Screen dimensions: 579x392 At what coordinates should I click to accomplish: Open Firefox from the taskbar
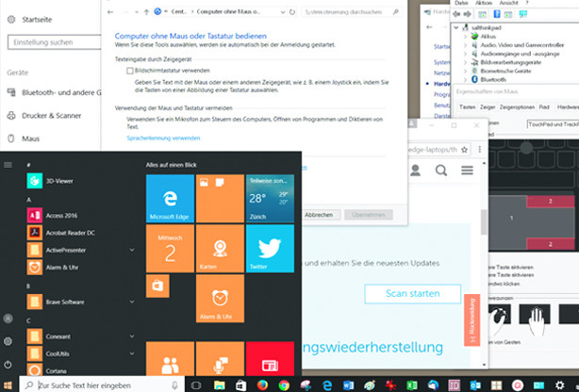tap(262, 385)
